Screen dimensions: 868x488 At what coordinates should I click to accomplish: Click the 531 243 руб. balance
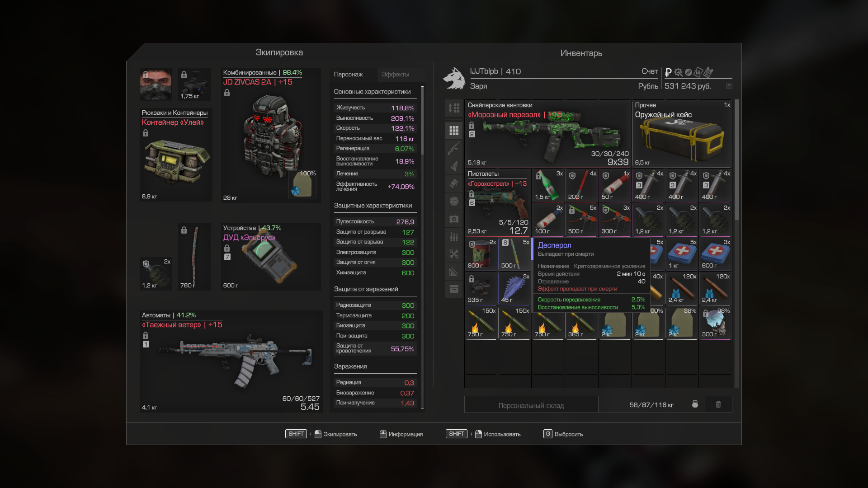click(688, 86)
